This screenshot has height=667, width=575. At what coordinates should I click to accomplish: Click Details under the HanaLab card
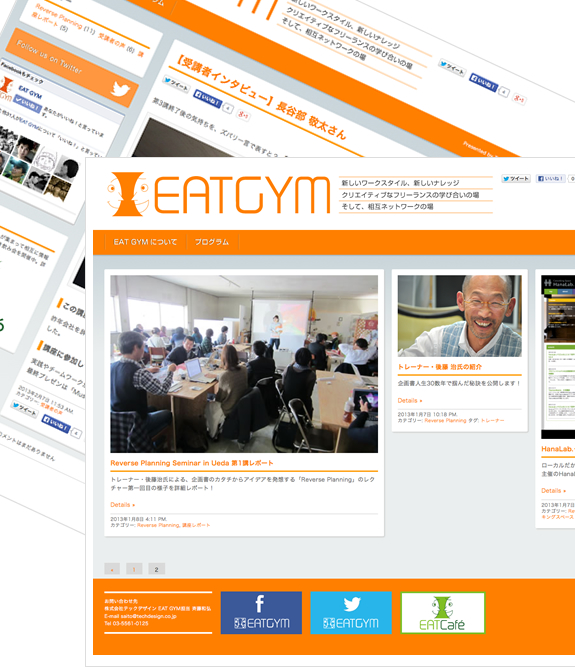(553, 490)
